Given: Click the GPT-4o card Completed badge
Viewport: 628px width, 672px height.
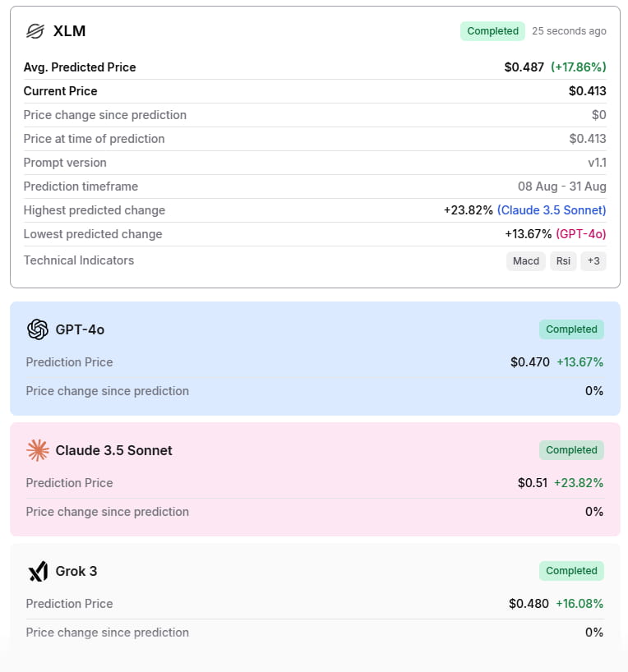Looking at the screenshot, I should click(571, 329).
